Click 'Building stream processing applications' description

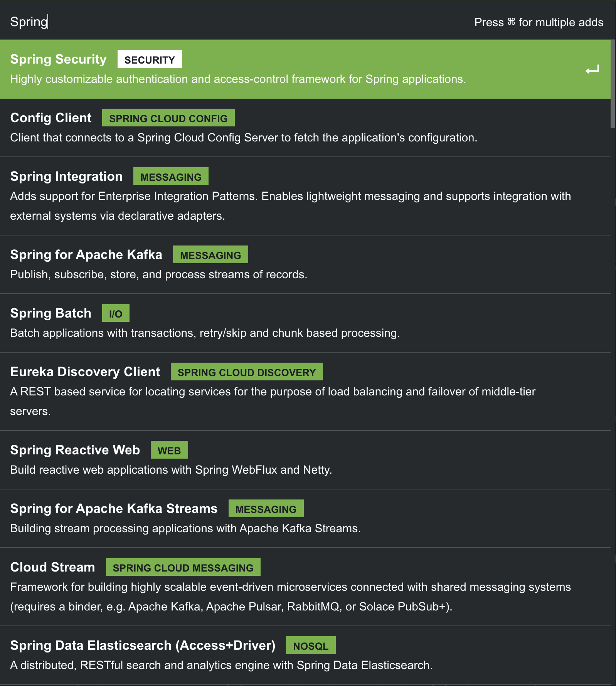185,528
